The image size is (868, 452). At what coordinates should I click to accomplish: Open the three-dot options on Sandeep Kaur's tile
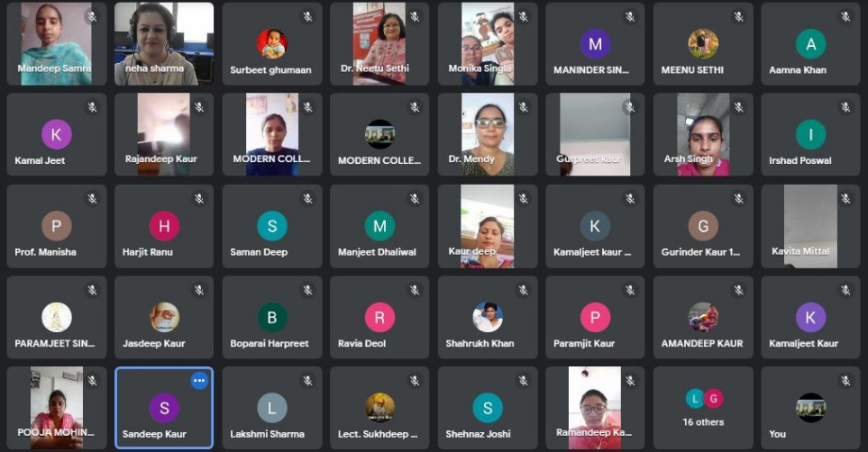click(x=199, y=381)
